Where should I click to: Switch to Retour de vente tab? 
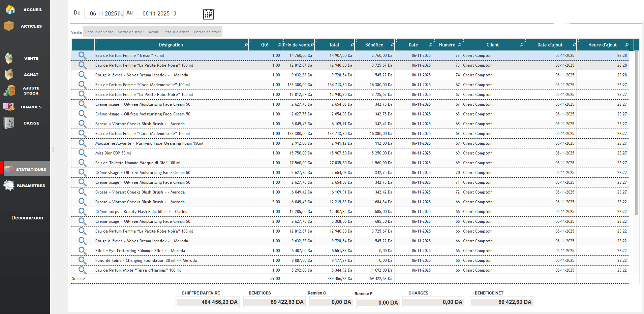(x=99, y=32)
